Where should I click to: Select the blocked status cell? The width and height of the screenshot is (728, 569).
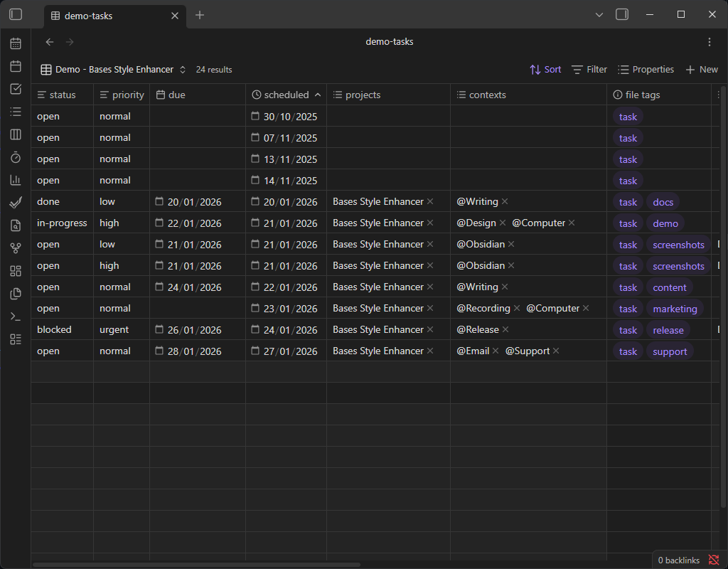[63, 329]
